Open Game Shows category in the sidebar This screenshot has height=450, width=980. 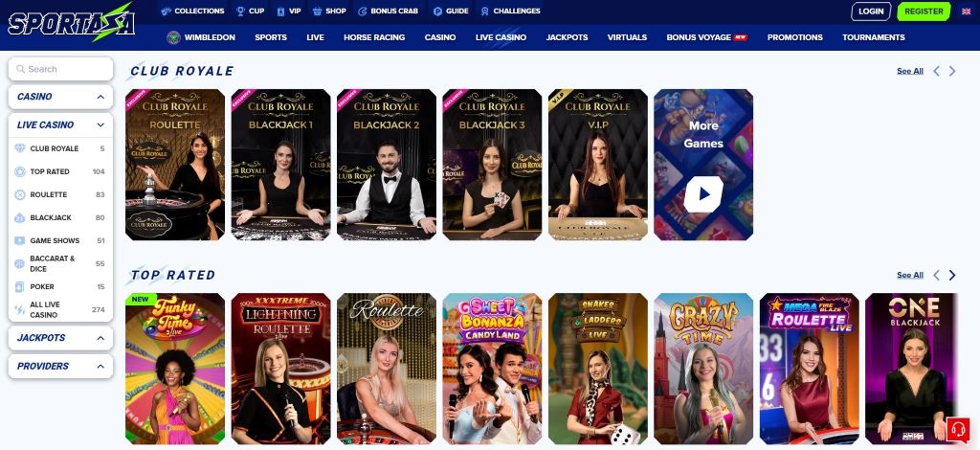coord(60,240)
